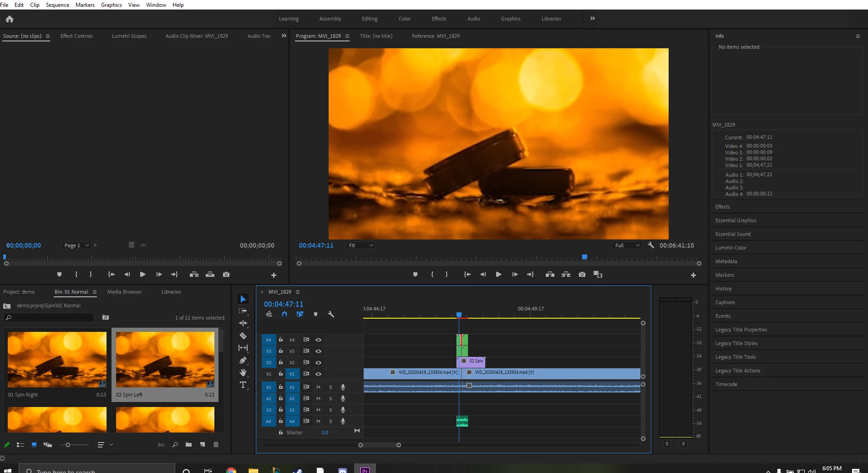
Task: Select the Razor tool
Action: pos(243,336)
